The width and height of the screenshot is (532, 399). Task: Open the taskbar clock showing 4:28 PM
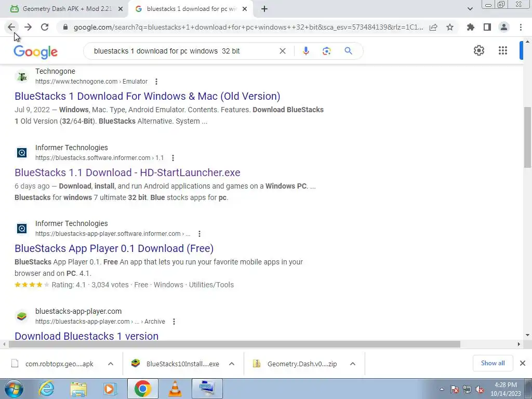[x=506, y=389]
